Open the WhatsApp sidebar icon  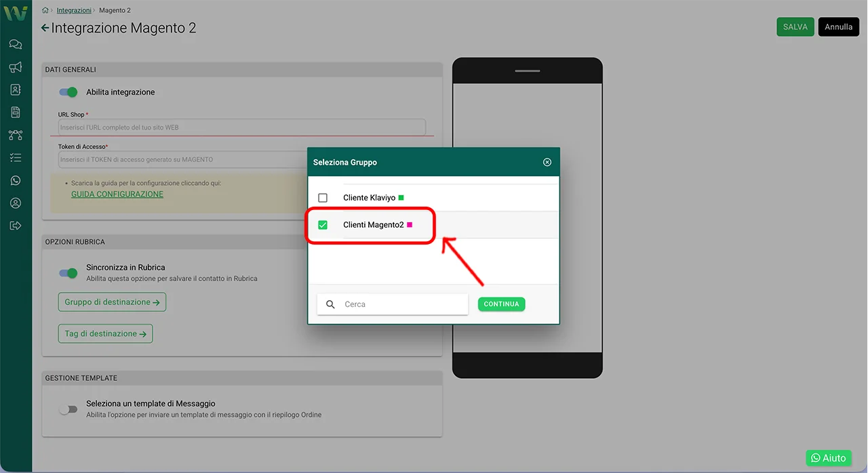16,180
